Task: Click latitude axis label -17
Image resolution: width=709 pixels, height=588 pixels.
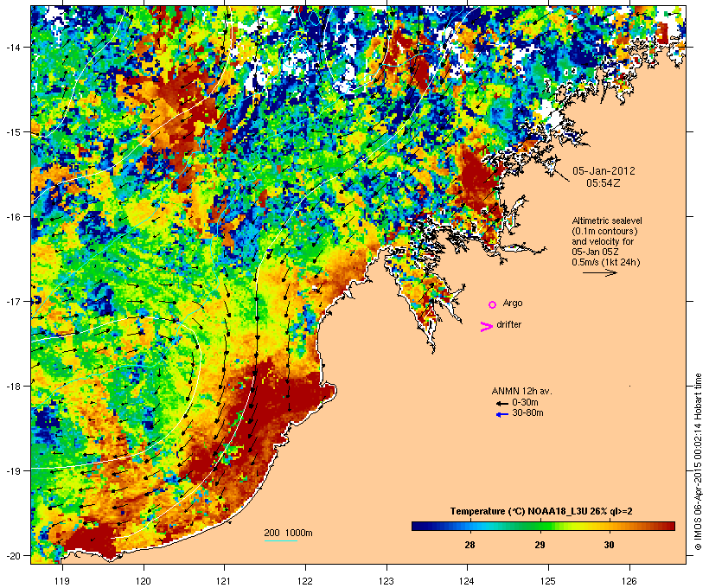Action: [12, 301]
